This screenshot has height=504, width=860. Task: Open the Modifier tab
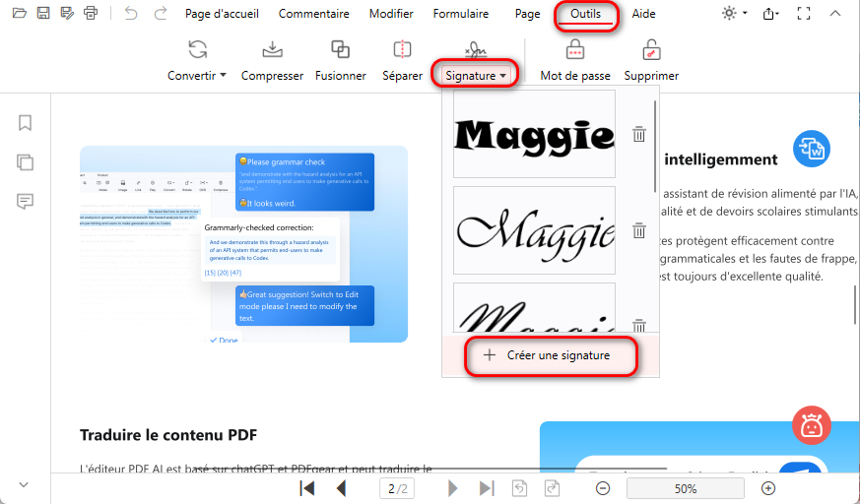(x=391, y=14)
